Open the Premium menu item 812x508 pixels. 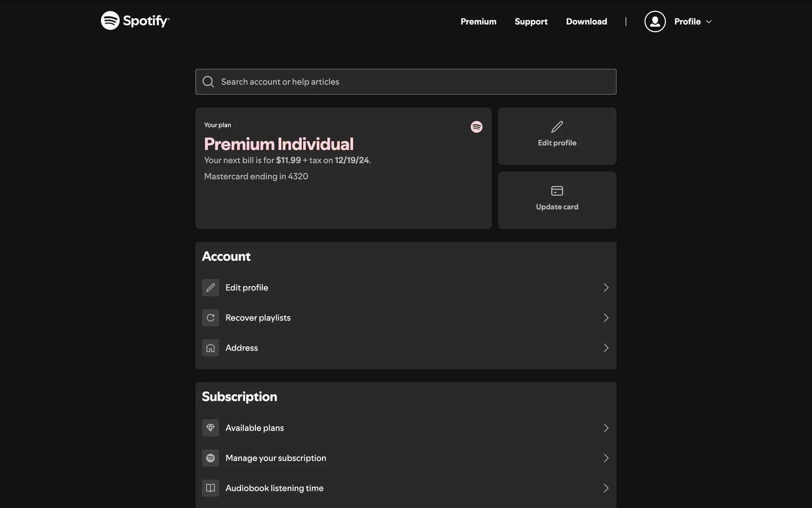pos(478,22)
